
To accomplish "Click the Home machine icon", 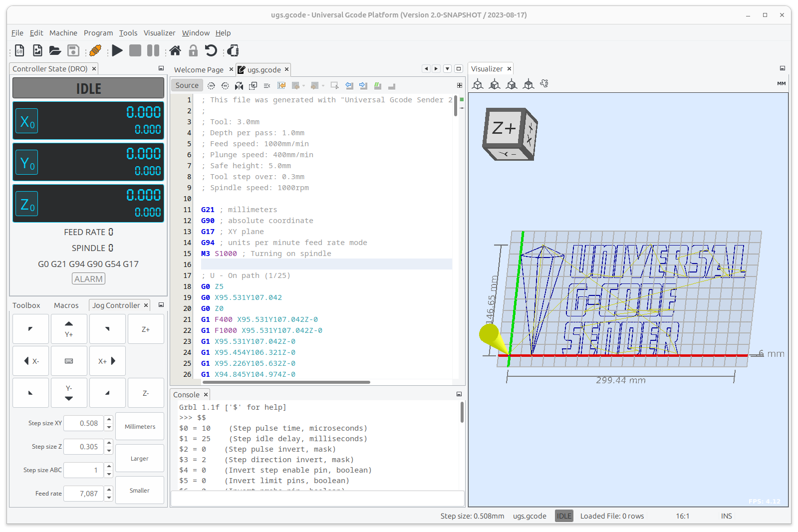I will (x=175, y=50).
